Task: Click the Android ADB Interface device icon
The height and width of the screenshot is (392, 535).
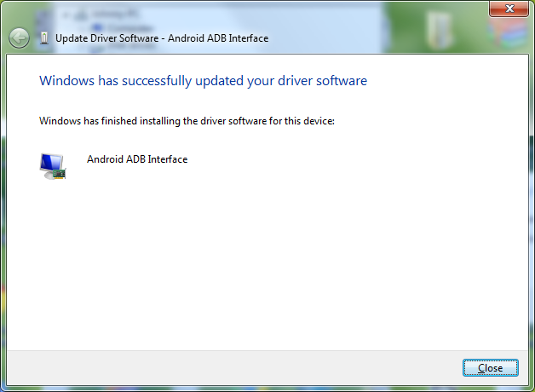Action: coord(53,166)
